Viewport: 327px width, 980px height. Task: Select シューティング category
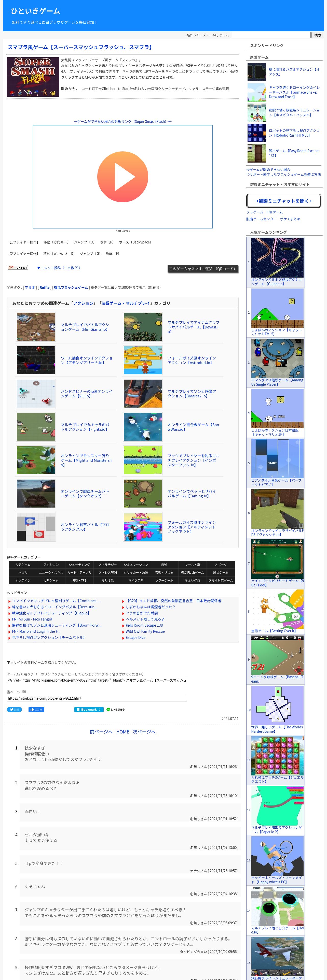pyautogui.click(x=79, y=565)
